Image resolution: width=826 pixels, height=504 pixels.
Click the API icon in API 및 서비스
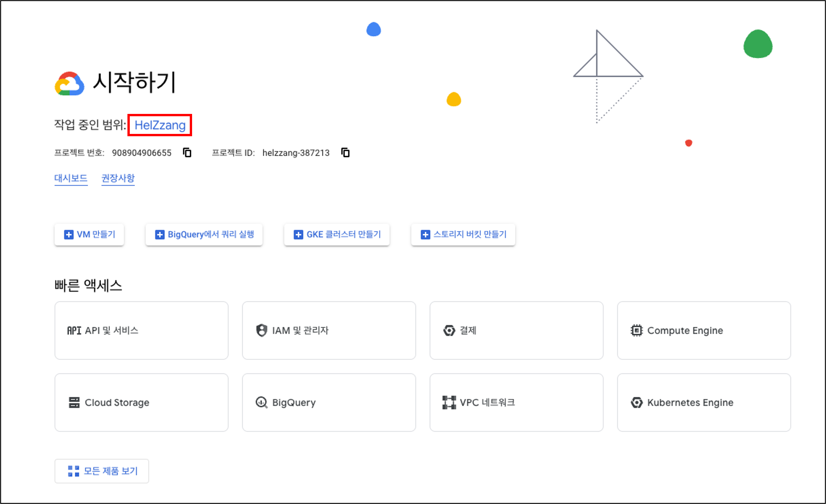coord(74,331)
